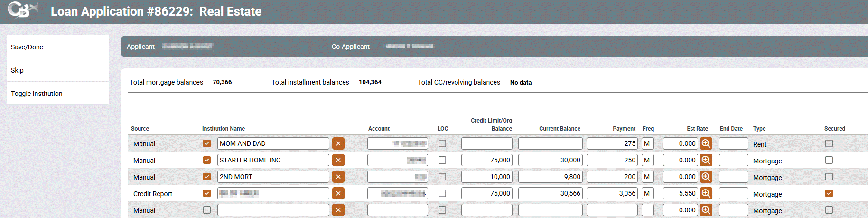Image resolution: width=868 pixels, height=218 pixels.
Task: Click rate magnifier in STARTER HOME INC row
Action: [706, 160]
